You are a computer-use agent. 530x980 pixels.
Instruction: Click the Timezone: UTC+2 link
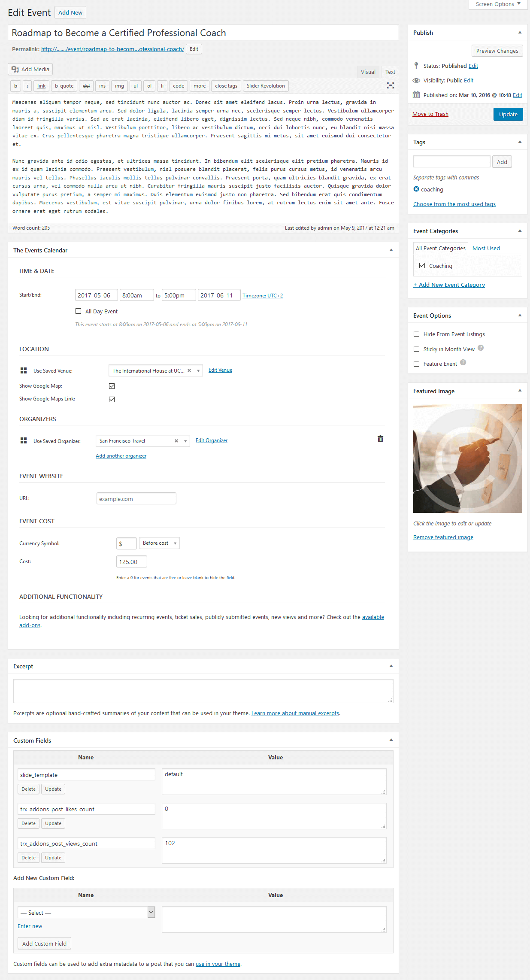click(x=263, y=296)
